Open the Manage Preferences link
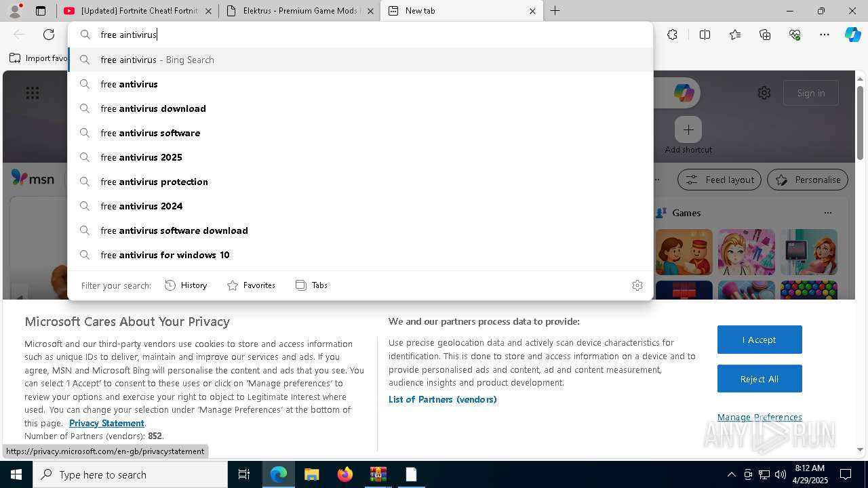The image size is (868, 488). click(x=759, y=417)
